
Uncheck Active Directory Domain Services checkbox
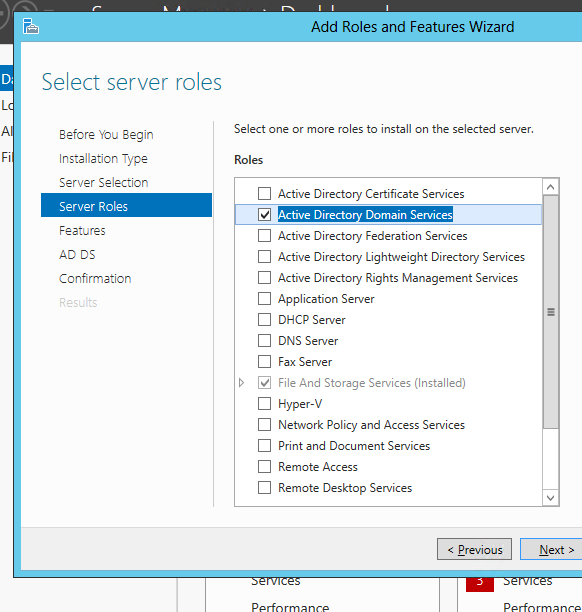pyautogui.click(x=264, y=215)
